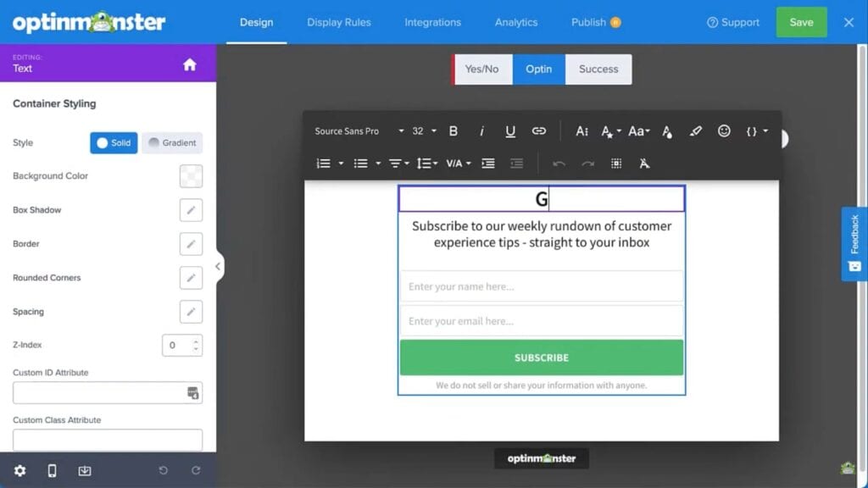Click the green SUBSCRIBE button
This screenshot has width=868, height=488.
point(542,358)
